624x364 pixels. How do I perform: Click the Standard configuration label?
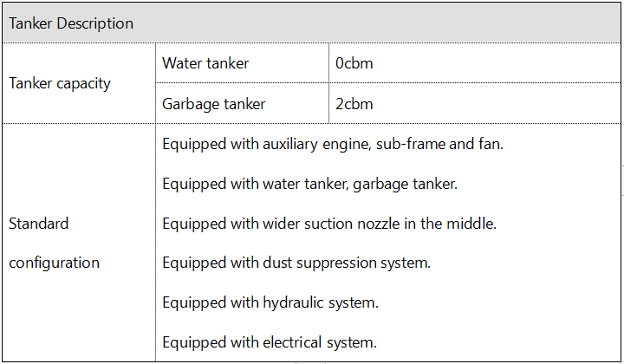point(54,243)
